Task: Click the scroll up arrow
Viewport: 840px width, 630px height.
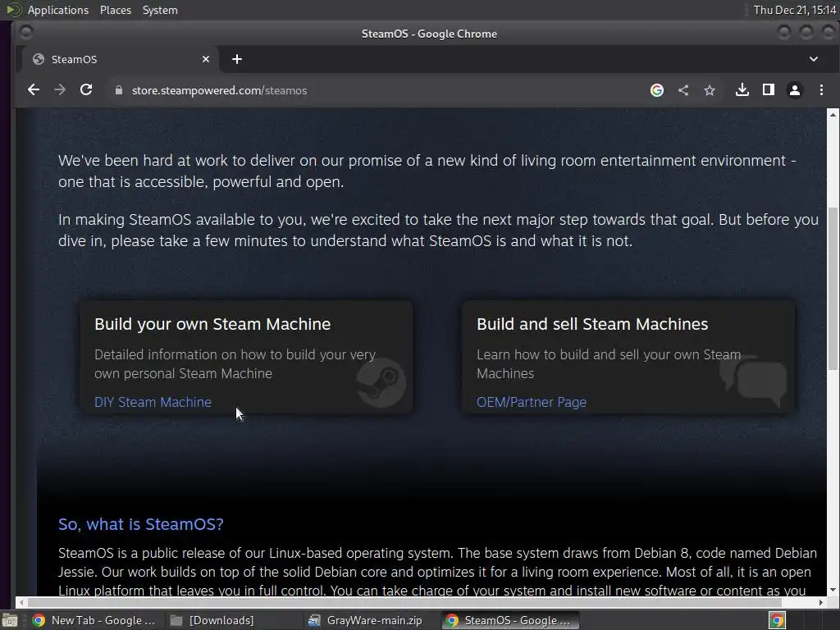Action: [833, 114]
